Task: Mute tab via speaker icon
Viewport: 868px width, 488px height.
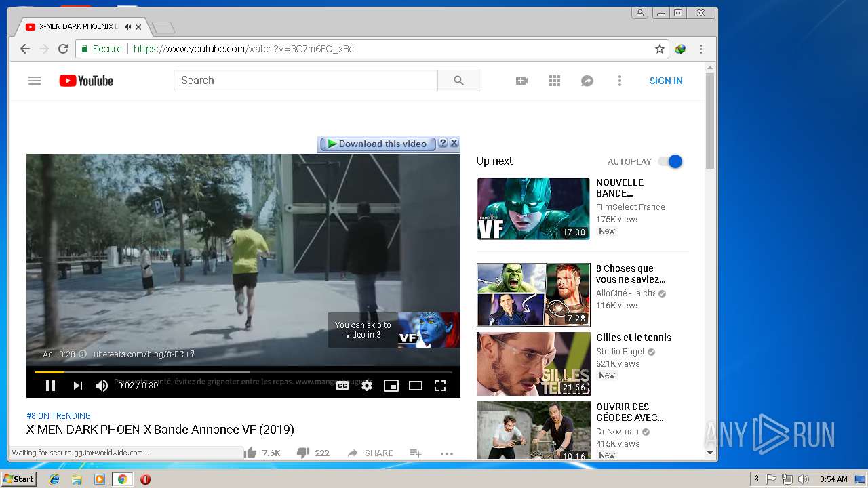Action: click(127, 27)
